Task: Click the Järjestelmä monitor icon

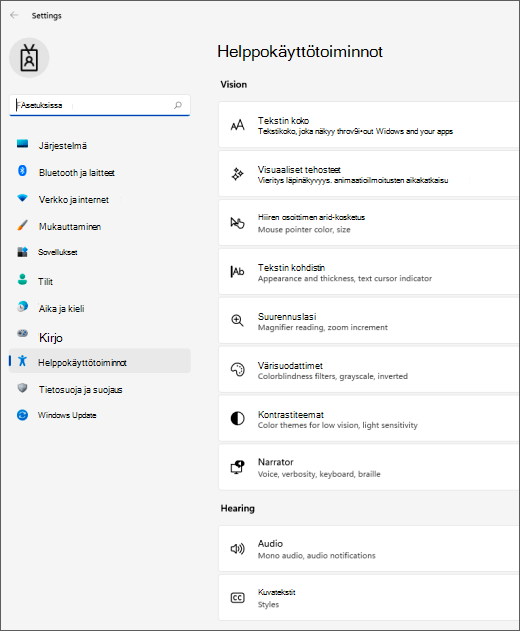Action: click(23, 144)
